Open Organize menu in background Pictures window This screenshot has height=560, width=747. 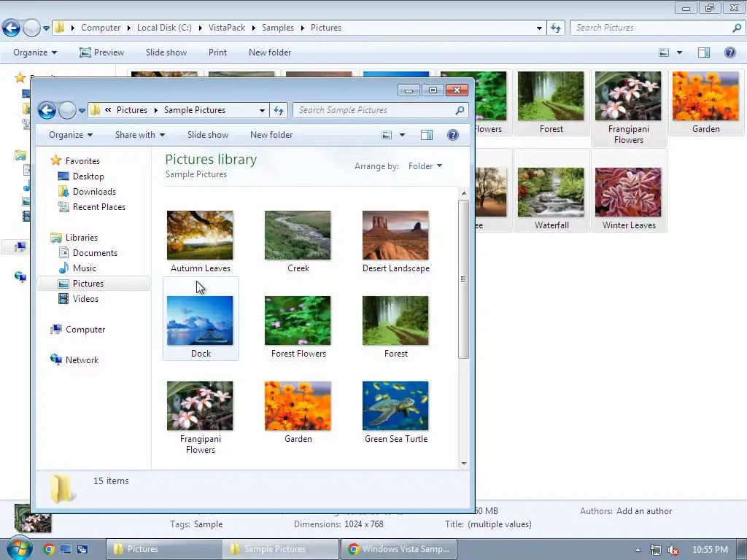coord(35,52)
